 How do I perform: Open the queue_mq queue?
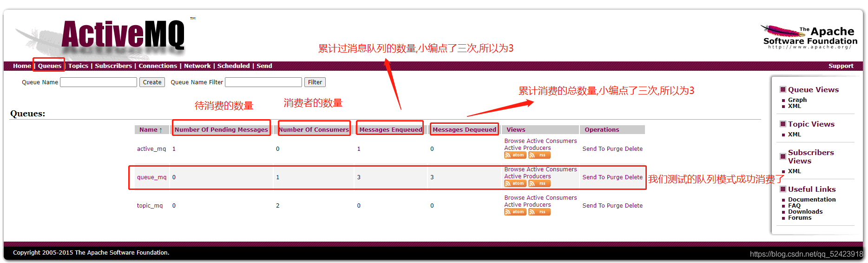pos(151,177)
